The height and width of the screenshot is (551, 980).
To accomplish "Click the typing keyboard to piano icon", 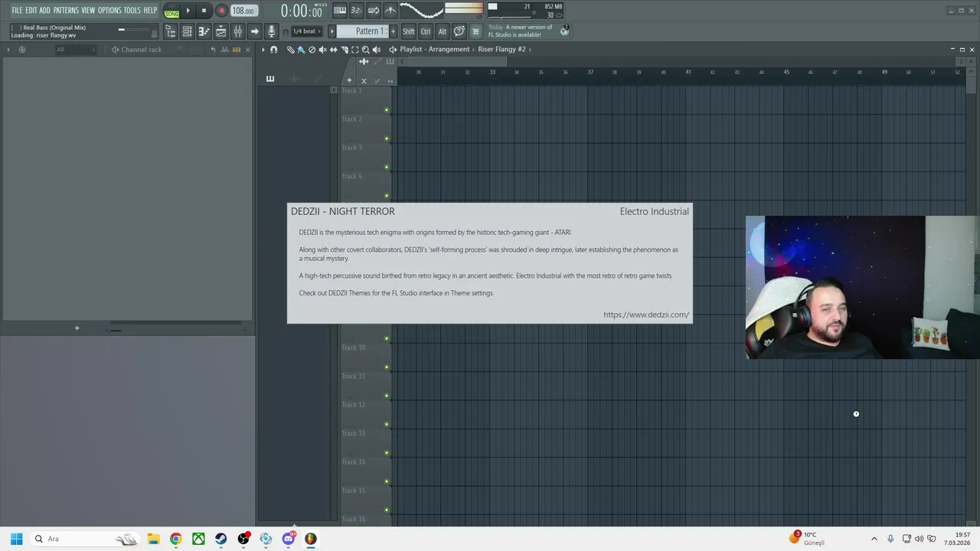I will [340, 11].
